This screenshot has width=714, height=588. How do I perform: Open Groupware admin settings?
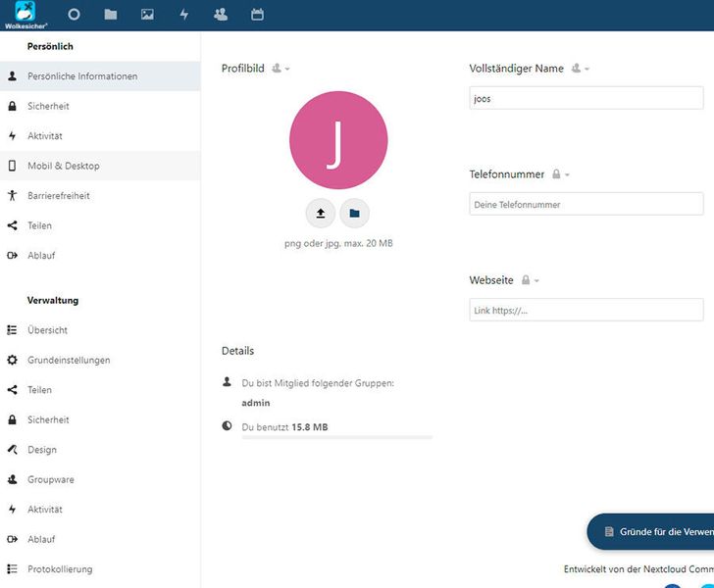(x=100, y=479)
